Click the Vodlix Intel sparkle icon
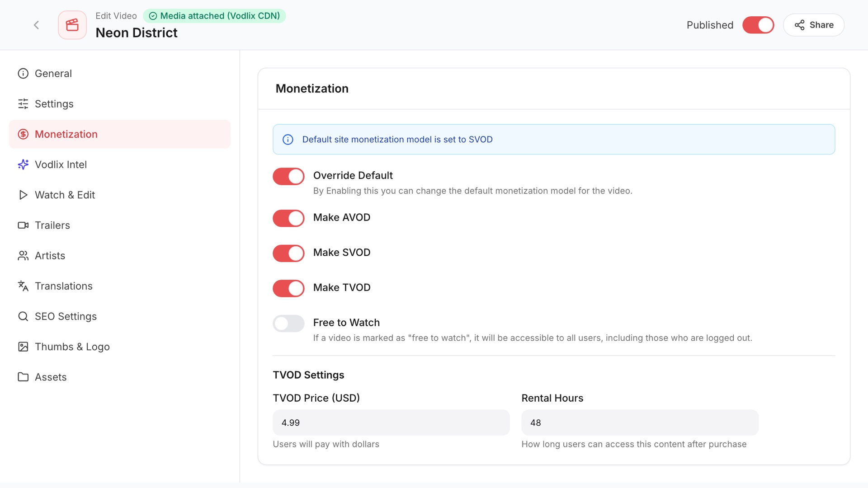The height and width of the screenshot is (488, 868). point(23,164)
